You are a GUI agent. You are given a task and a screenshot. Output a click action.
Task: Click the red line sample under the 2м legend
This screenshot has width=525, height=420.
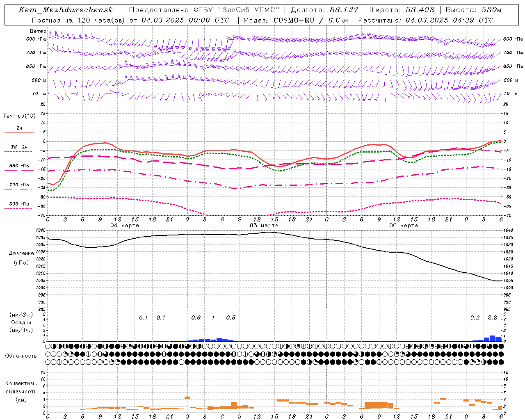click(19, 133)
